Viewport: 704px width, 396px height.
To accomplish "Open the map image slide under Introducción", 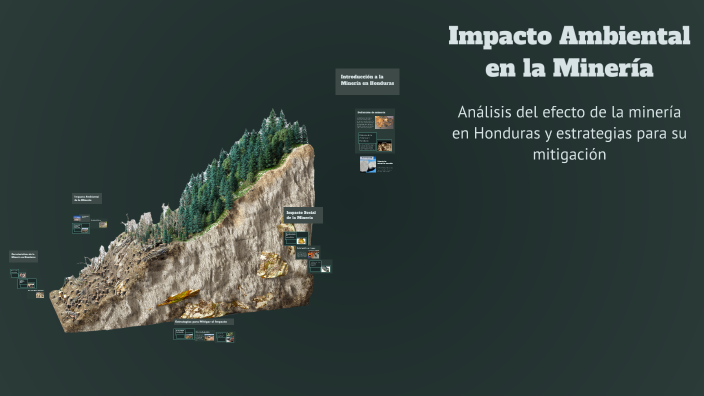I will pyautogui.click(x=376, y=164).
